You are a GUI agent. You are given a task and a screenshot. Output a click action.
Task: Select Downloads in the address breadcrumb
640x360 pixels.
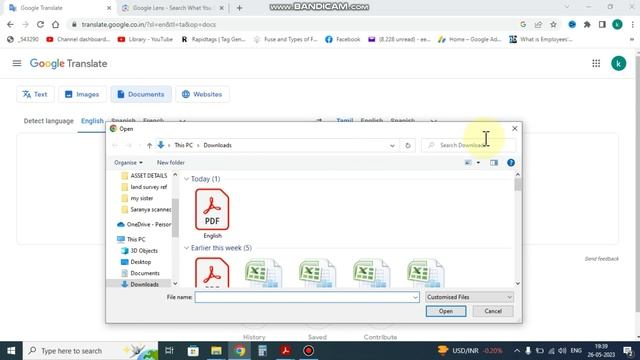pos(218,145)
